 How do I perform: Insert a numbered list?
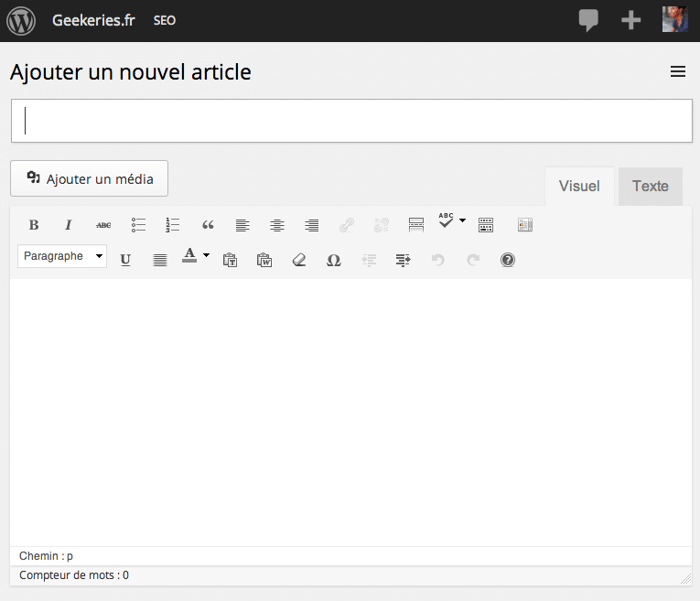173,225
